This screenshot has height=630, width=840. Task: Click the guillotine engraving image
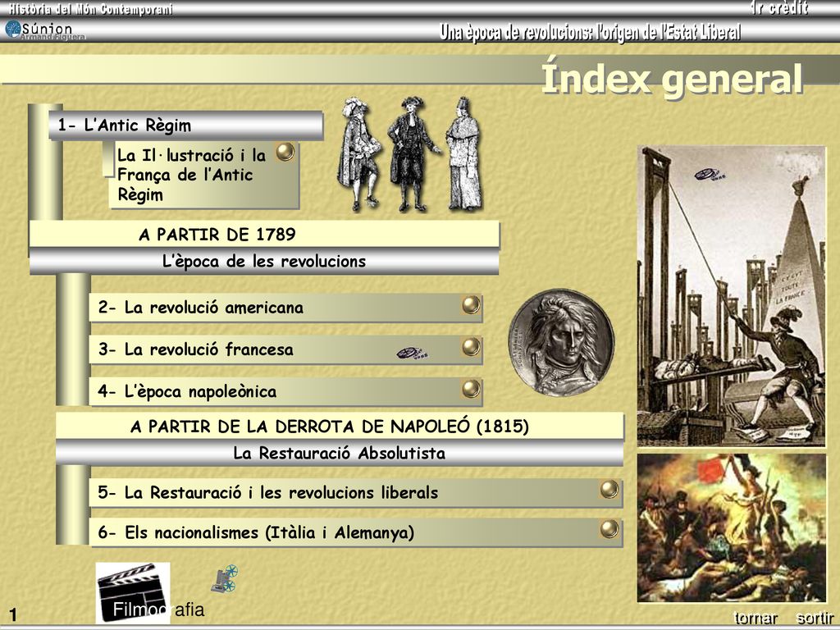[732, 295]
